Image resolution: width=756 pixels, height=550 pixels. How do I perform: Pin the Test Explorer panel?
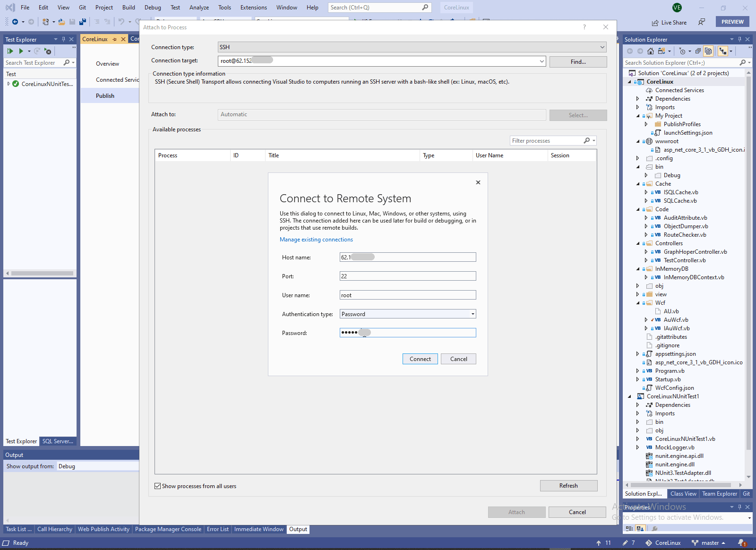tap(64, 39)
